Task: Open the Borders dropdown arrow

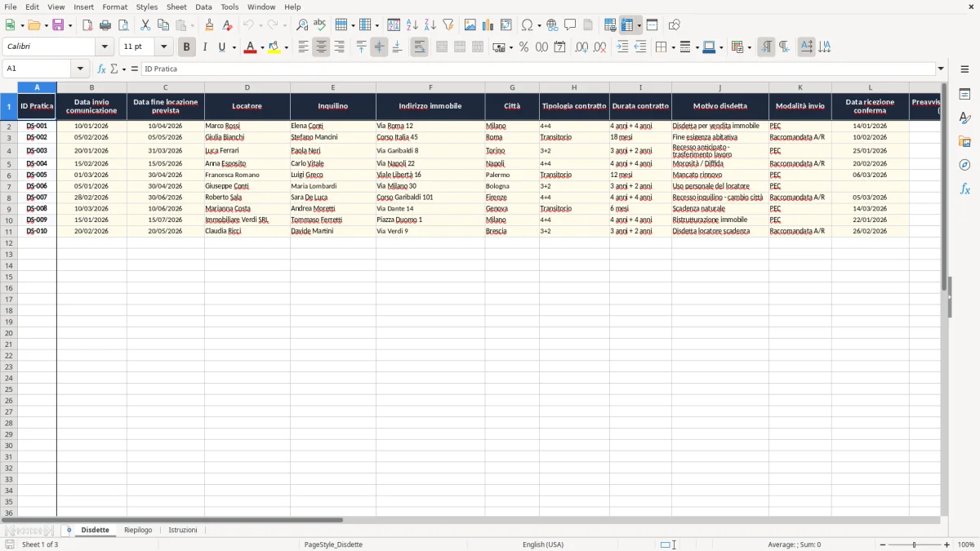Action: pos(672,47)
